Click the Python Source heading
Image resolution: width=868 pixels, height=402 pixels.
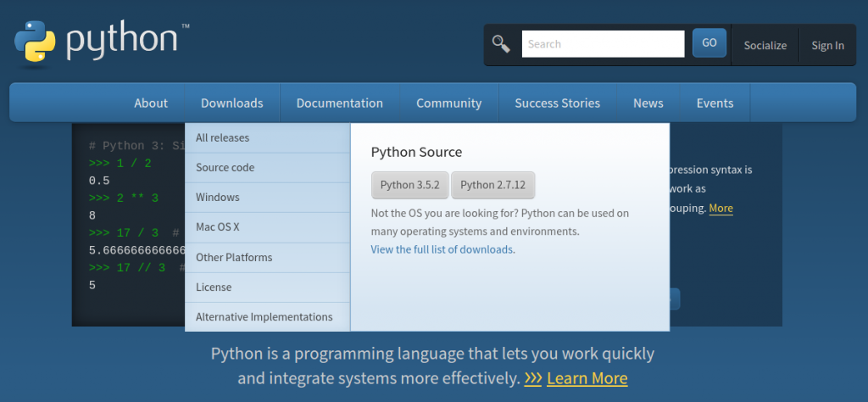(416, 153)
